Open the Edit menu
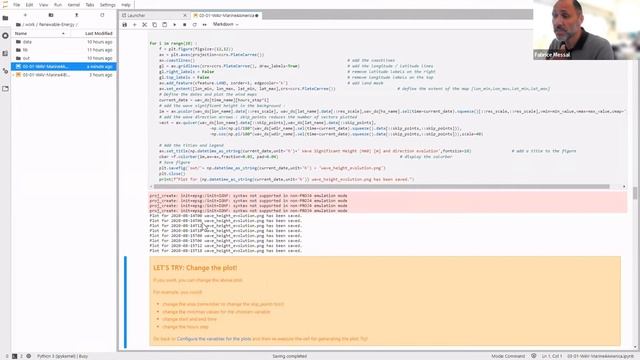This screenshot has width=640, height=360. [x=29, y=5]
